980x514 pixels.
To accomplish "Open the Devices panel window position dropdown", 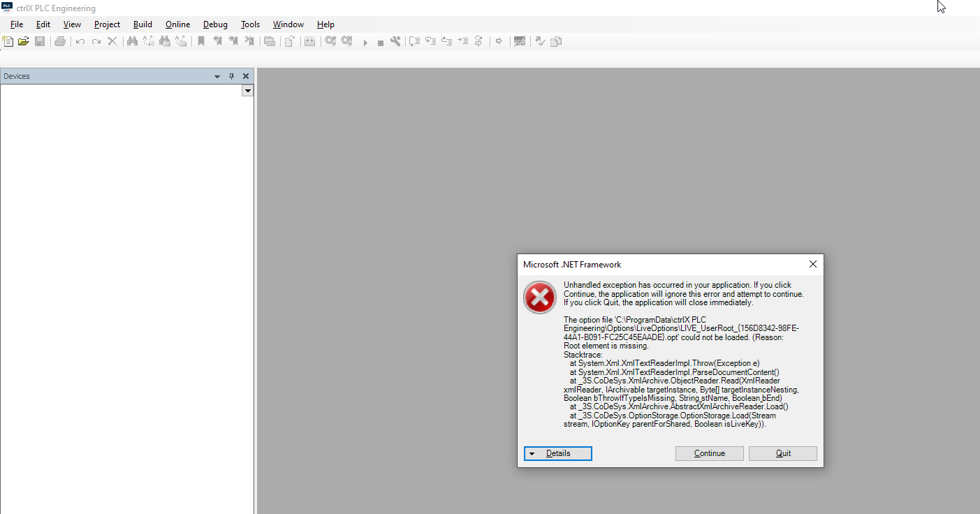I will coord(217,76).
